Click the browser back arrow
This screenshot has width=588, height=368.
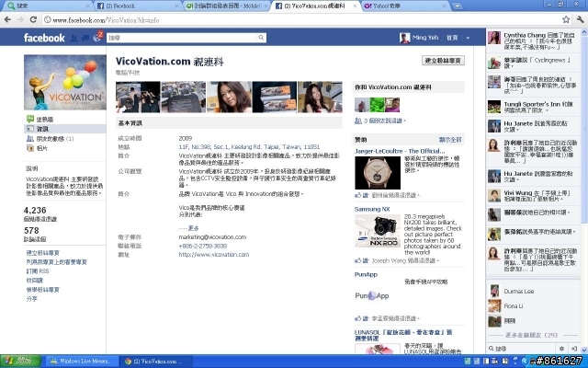coord(7,19)
